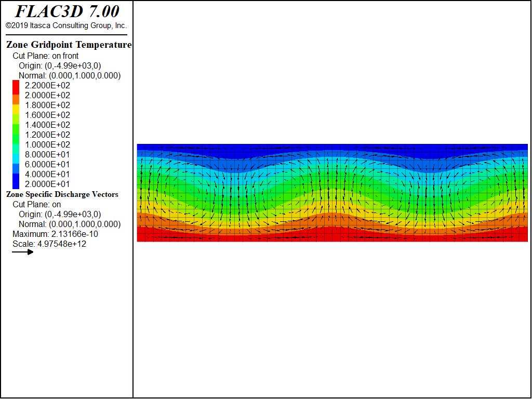
Task: Click the orange 2.0000E+02 color swatch
Action: [16, 99]
